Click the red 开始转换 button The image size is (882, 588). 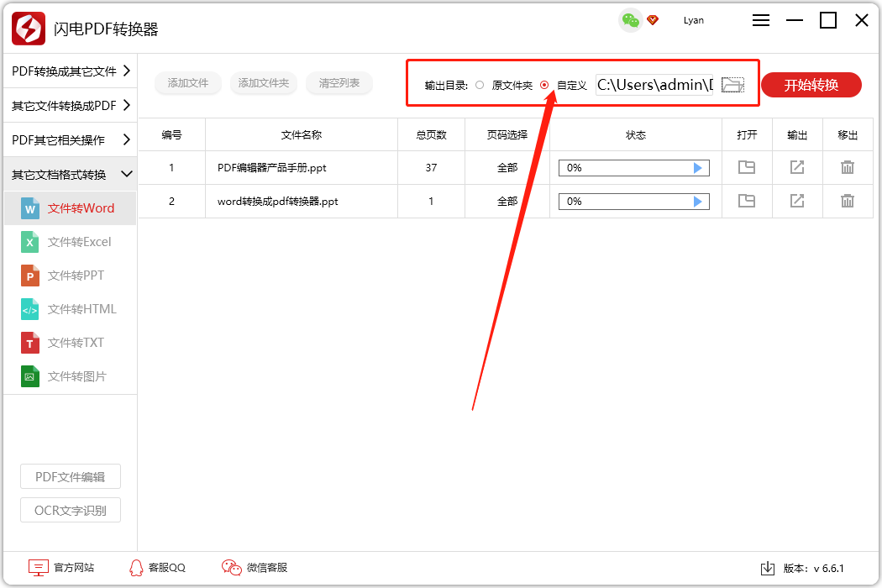click(811, 85)
